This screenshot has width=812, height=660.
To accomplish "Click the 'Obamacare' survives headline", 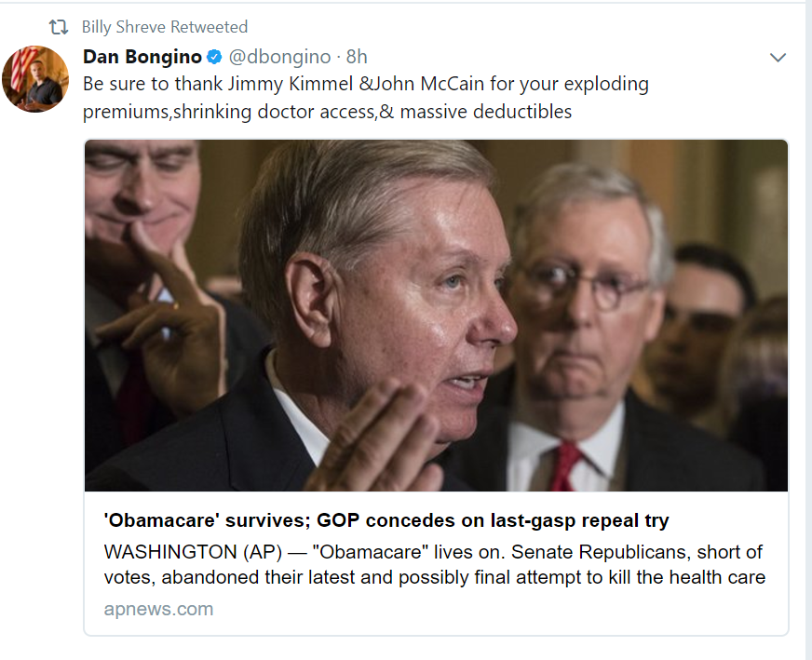I will pos(386,520).
